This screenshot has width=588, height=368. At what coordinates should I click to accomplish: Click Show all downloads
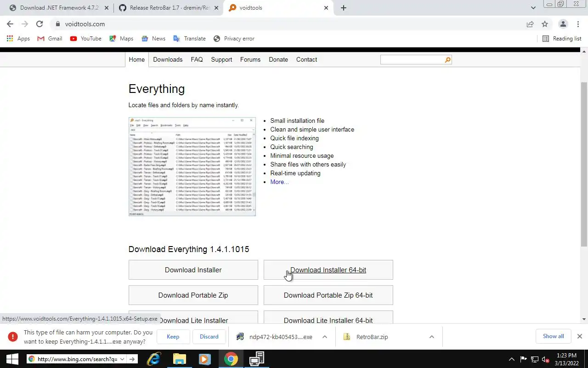tap(553, 336)
